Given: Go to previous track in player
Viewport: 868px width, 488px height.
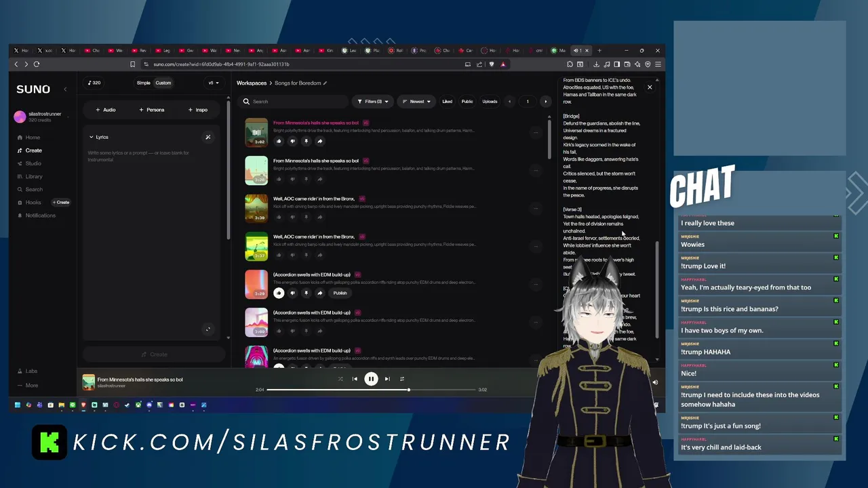Looking at the screenshot, I should (355, 379).
